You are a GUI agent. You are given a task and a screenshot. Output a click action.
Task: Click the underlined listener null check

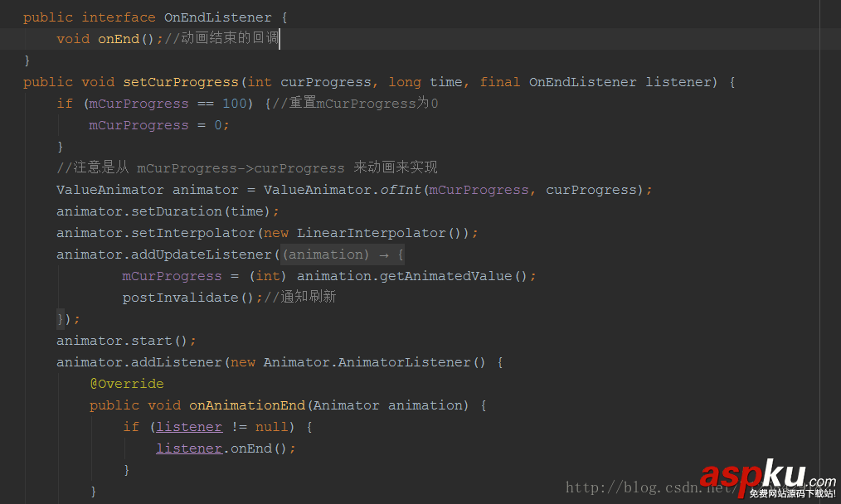189,426
